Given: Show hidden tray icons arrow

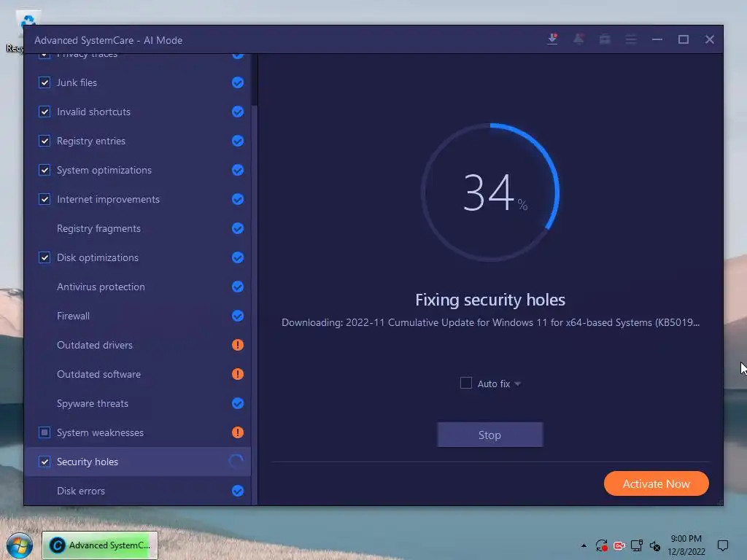Looking at the screenshot, I should (x=584, y=545).
